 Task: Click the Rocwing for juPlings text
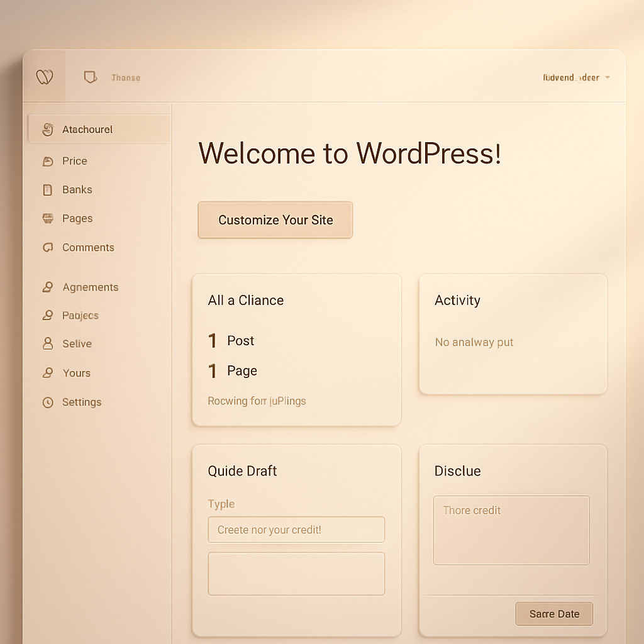coord(257,401)
